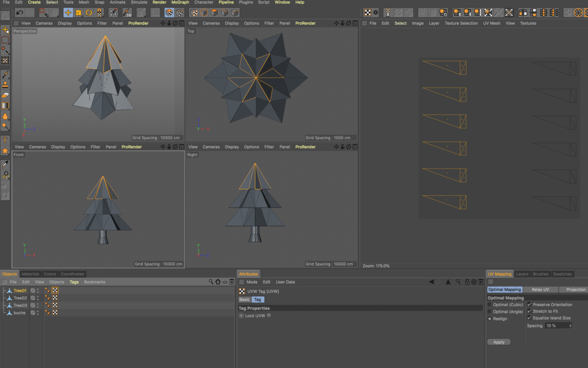Toggle the Stretch to Fit checkbox
Screen dimensions: 588x368
pos(529,311)
